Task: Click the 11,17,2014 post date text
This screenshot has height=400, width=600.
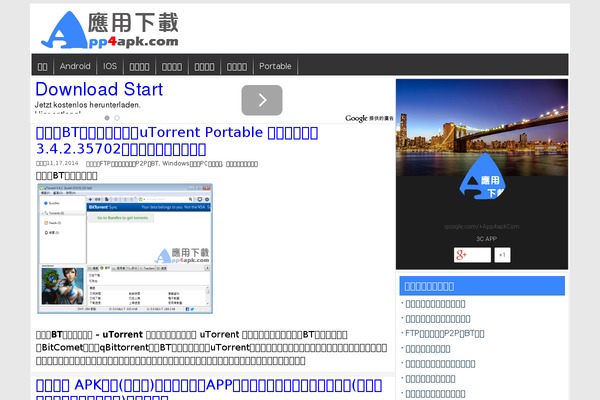Action: click(x=62, y=163)
